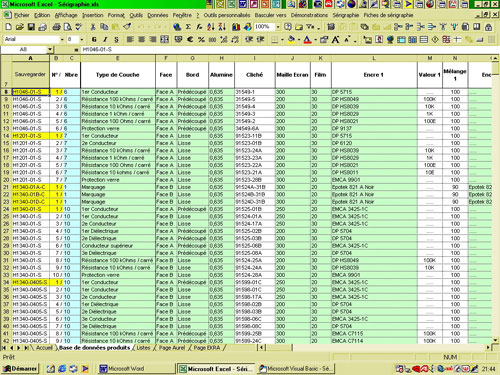
Task: Sort ascending with A-Z icon
Action: [x=211, y=27]
